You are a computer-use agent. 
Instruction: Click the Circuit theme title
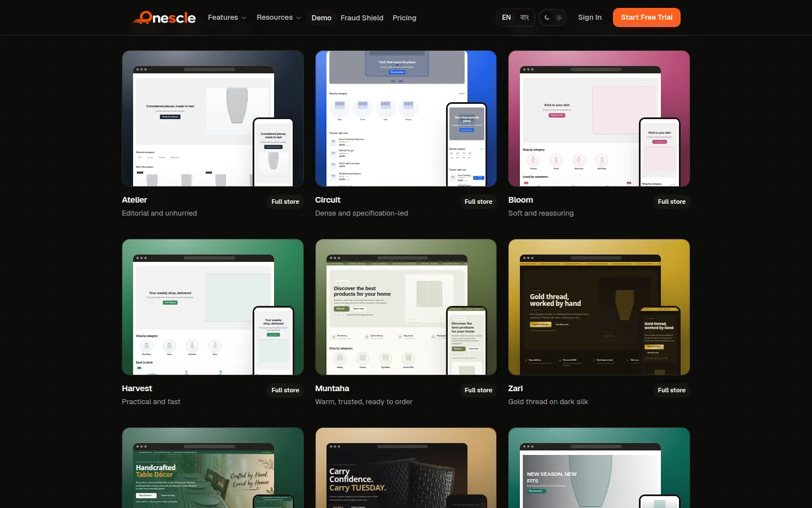pyautogui.click(x=328, y=200)
